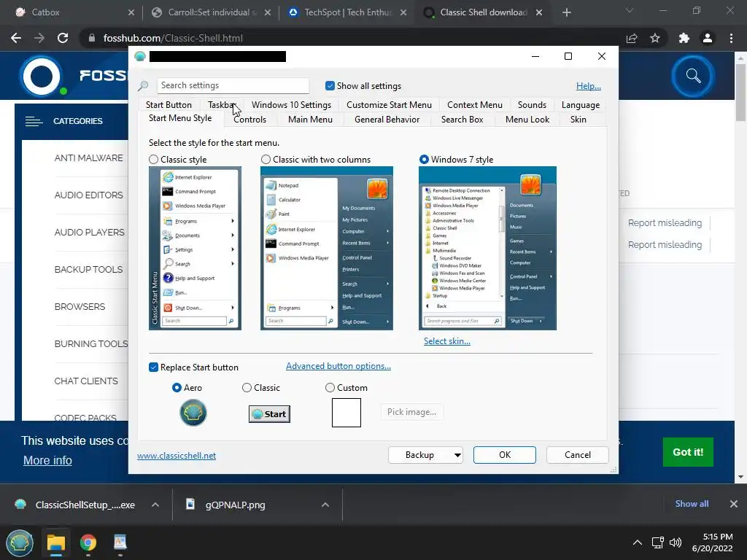Open the Windows 10 Settings tab

coord(291,105)
